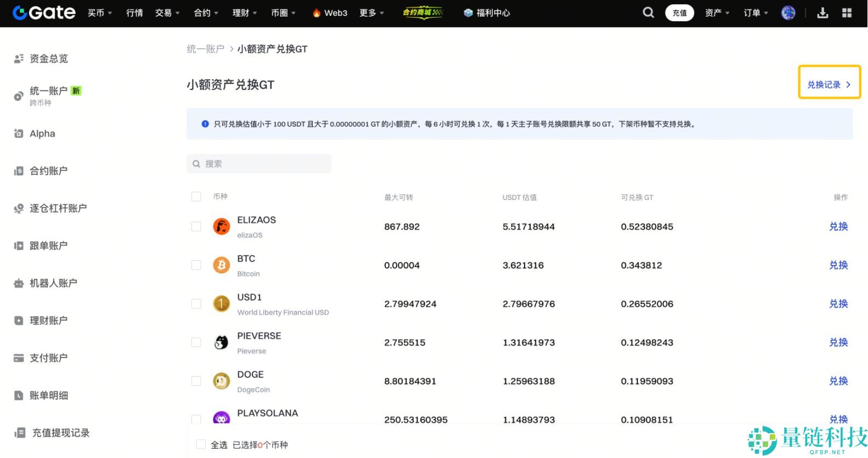Open the 行情 menu item
Viewport: 868px width, 458px height.
(x=134, y=13)
